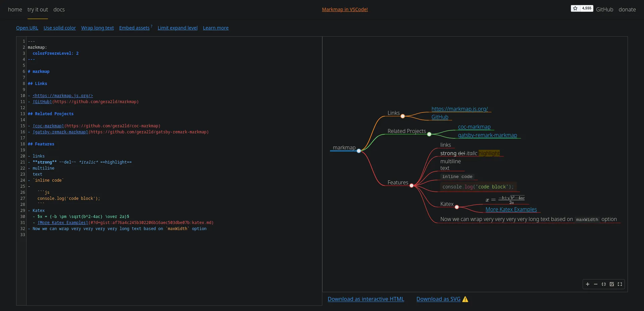Click the warning icon beside Download as SVG
The width and height of the screenshot is (644, 311).
click(x=465, y=300)
